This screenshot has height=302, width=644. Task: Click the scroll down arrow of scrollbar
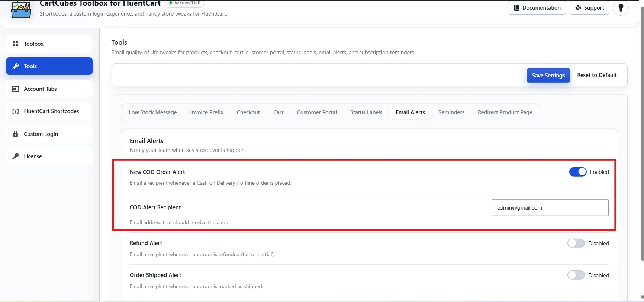[x=642, y=297]
